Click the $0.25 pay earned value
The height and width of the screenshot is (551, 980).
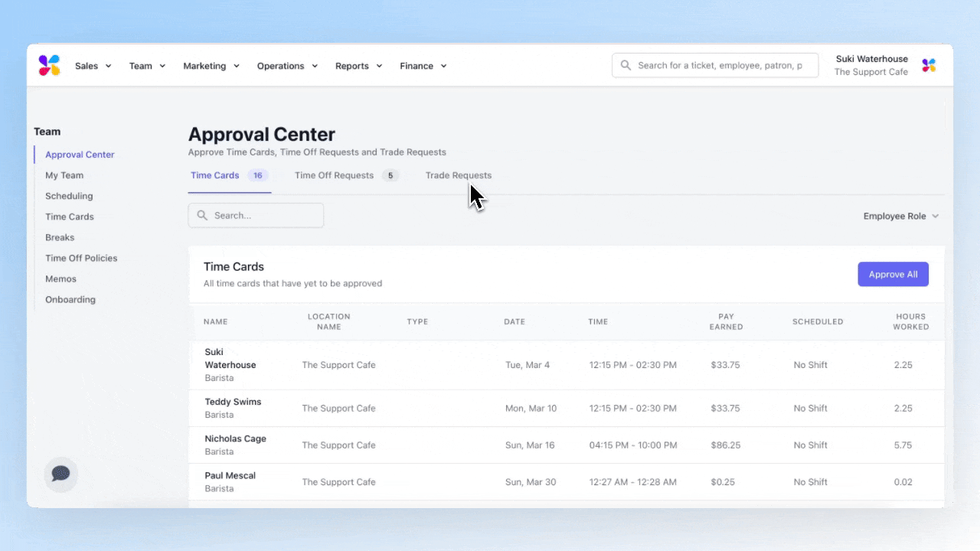pyautogui.click(x=723, y=481)
